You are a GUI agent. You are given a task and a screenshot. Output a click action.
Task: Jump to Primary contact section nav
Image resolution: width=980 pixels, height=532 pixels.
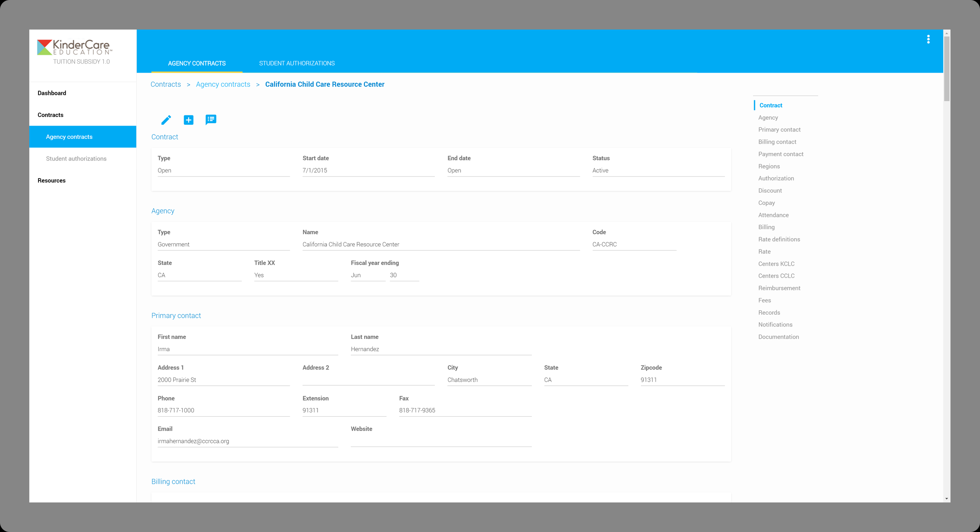pos(779,129)
